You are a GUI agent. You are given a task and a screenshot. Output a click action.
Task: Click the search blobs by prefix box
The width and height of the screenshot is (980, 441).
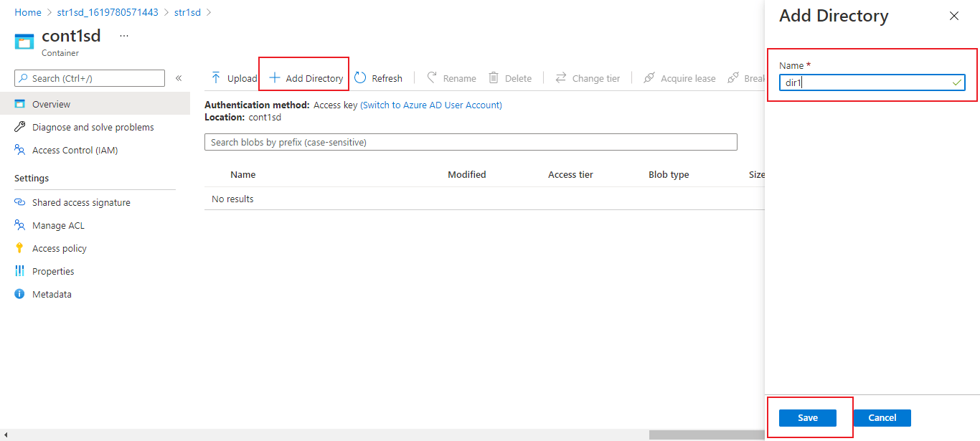[470, 141]
